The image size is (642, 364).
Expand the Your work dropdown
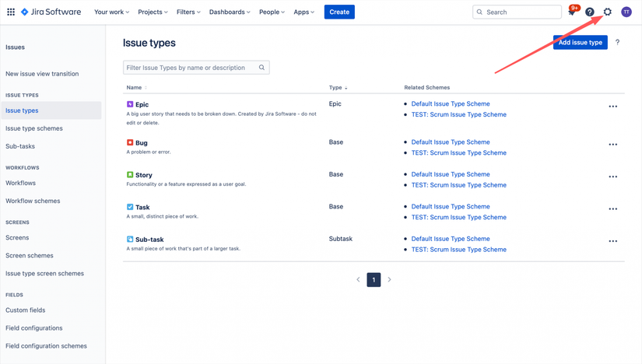[x=112, y=12]
